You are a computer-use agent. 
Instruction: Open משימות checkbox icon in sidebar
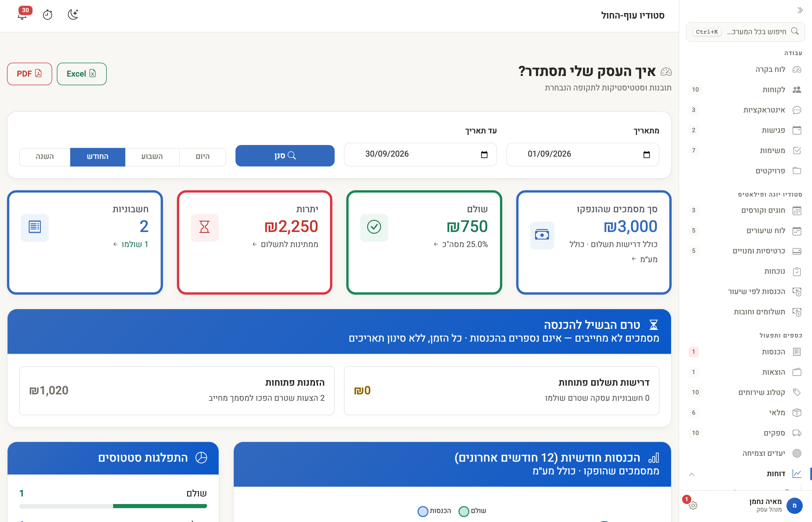797,151
